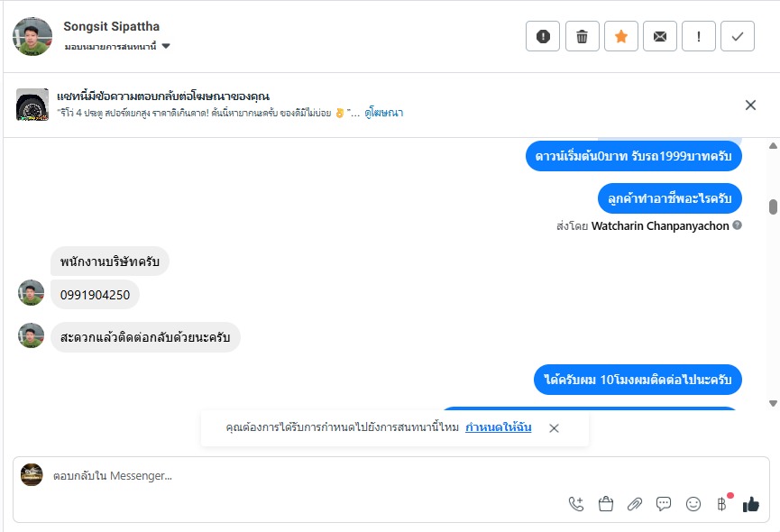780x532 pixels.
Task: Click the "กำหนดให้ฉัน" assign-to-me link
Action: (x=498, y=427)
